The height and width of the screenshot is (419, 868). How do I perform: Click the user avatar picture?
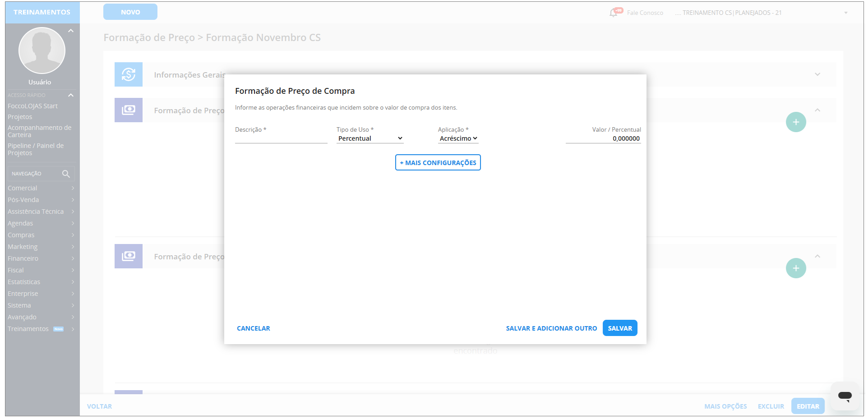pyautogui.click(x=42, y=51)
